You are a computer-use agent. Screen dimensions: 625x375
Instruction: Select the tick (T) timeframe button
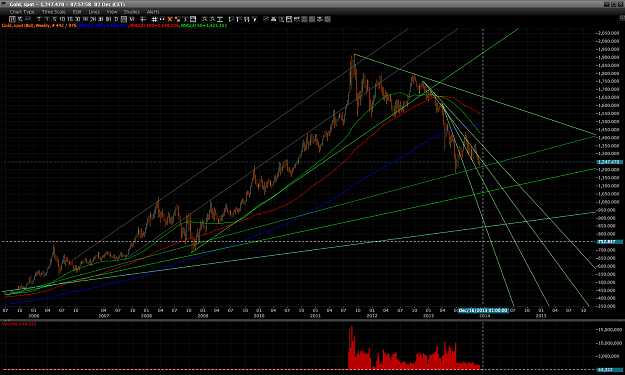pyautogui.click(x=39, y=19)
